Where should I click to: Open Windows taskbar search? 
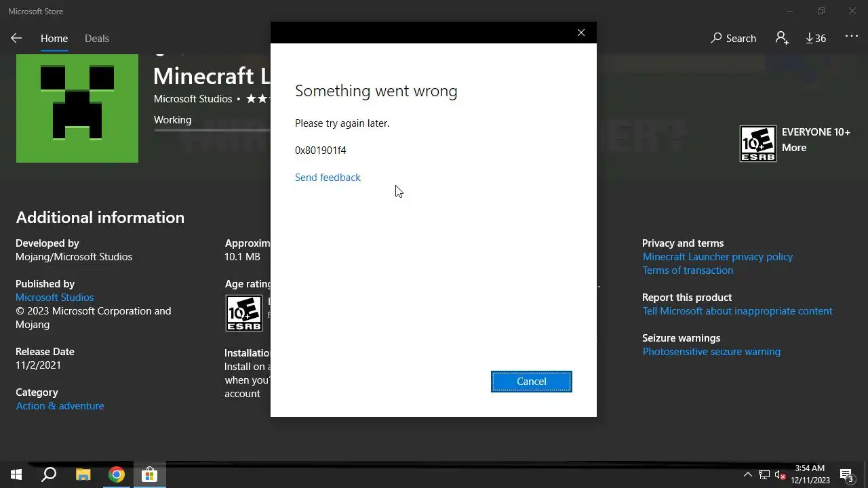pyautogui.click(x=49, y=475)
